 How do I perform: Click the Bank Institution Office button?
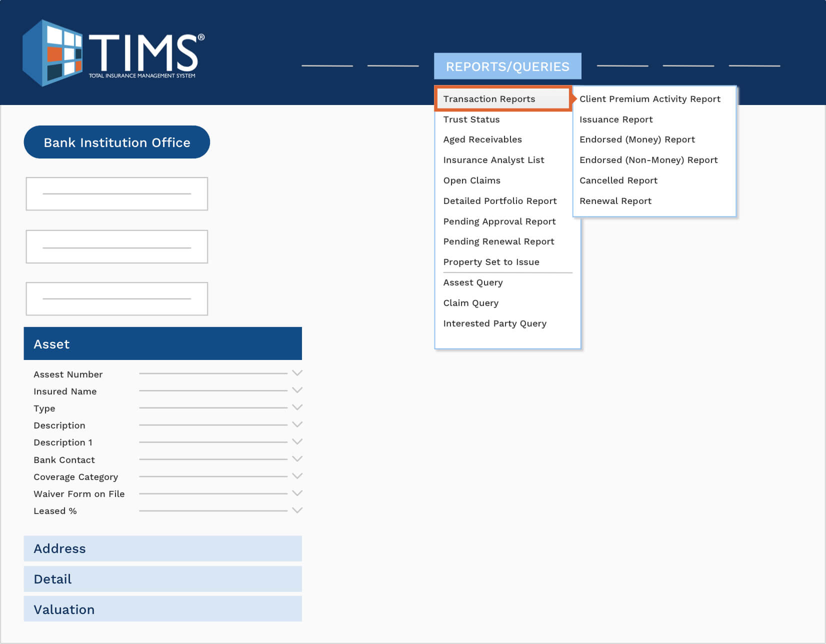(x=116, y=142)
